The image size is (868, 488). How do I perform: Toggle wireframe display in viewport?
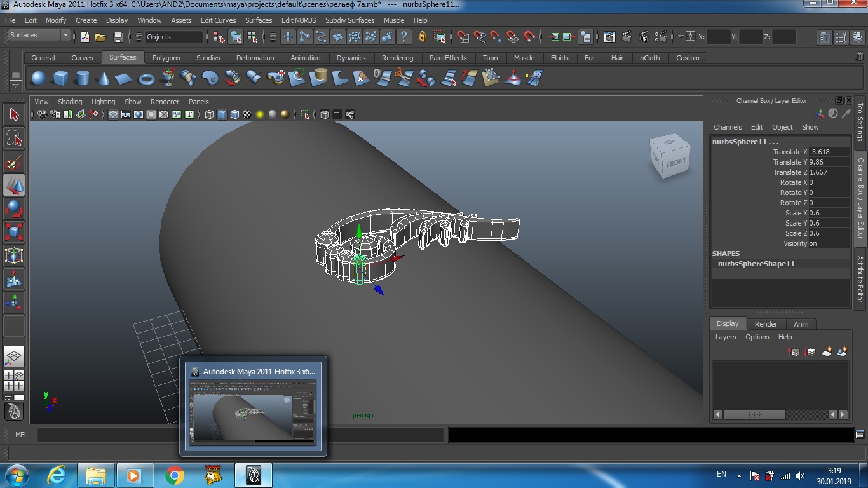pyautogui.click(x=209, y=114)
